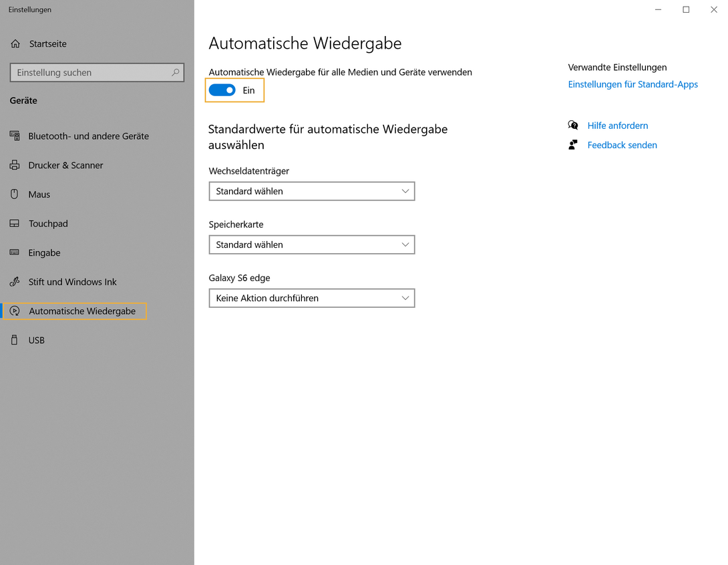Image resolution: width=728 pixels, height=565 pixels.
Task: Open Touchpad settings via its icon
Action: (x=14, y=223)
